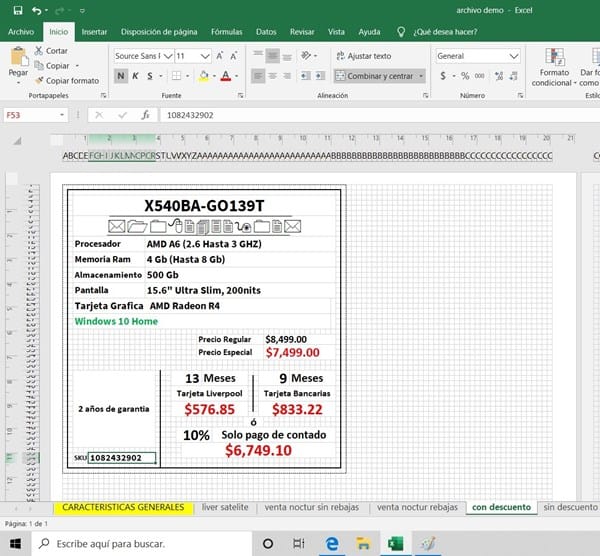600x556 pixels.
Task: Click the Copiar formato paintbrush
Action: [39, 80]
